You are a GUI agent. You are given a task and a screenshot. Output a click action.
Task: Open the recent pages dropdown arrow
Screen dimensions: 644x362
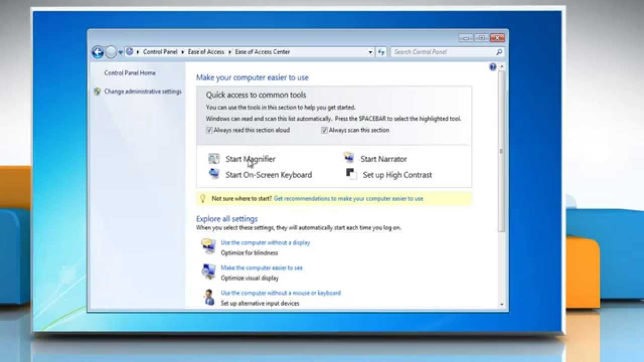(120, 52)
